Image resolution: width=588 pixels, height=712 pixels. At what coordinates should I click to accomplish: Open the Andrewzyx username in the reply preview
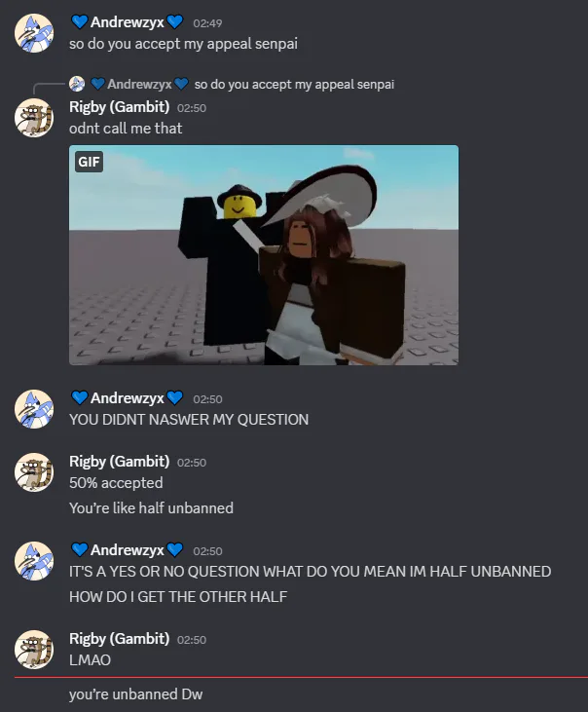pyautogui.click(x=139, y=84)
